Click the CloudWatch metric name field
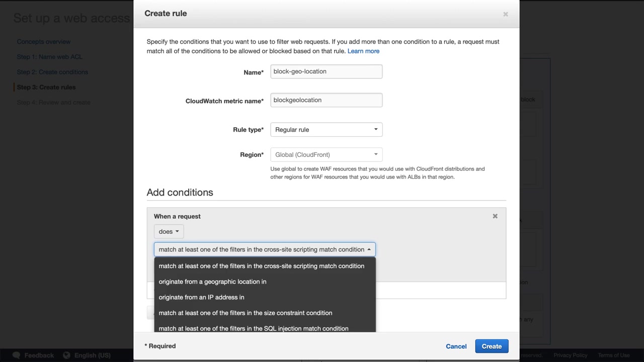The width and height of the screenshot is (644, 362). [326, 100]
